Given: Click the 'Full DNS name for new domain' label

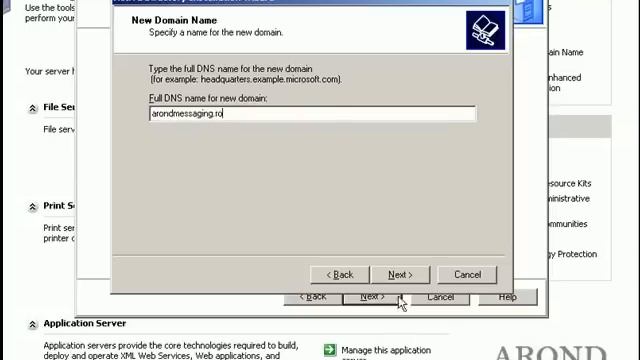Looking at the screenshot, I should pyautogui.click(x=208, y=98).
